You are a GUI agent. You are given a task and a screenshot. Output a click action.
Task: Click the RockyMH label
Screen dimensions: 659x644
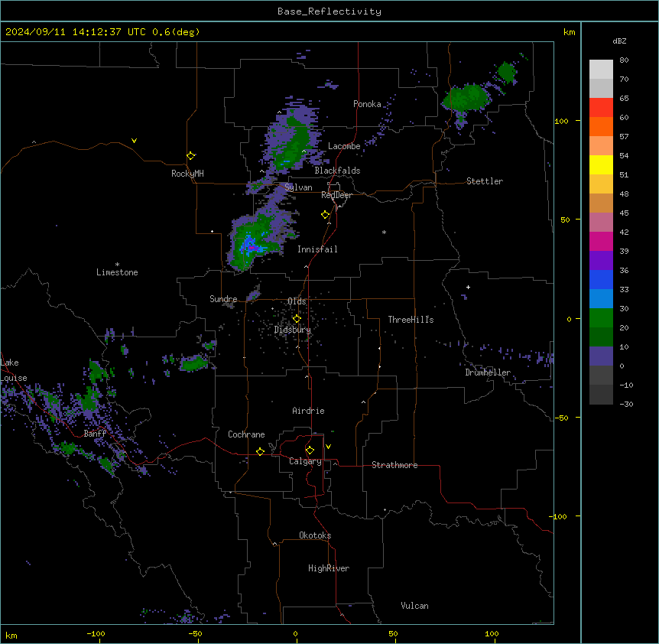187,174
